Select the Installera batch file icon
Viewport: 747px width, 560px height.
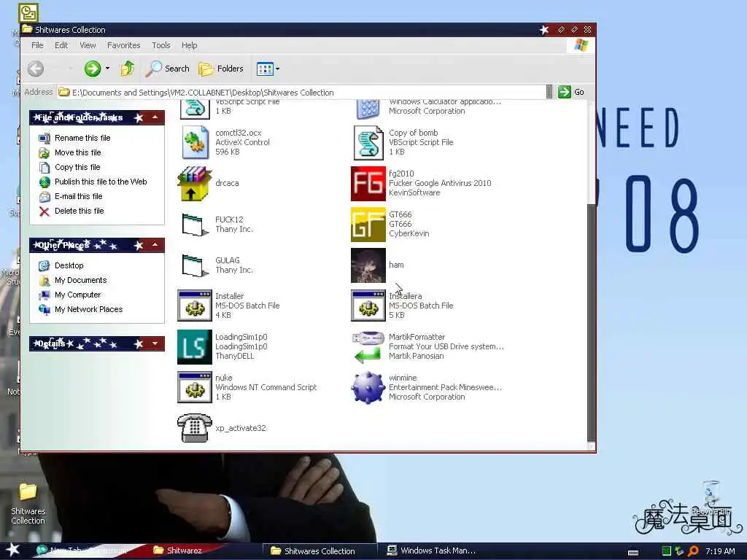(x=368, y=306)
